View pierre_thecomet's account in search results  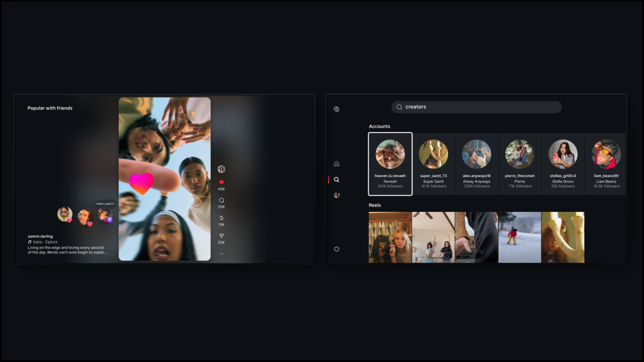[x=519, y=164]
